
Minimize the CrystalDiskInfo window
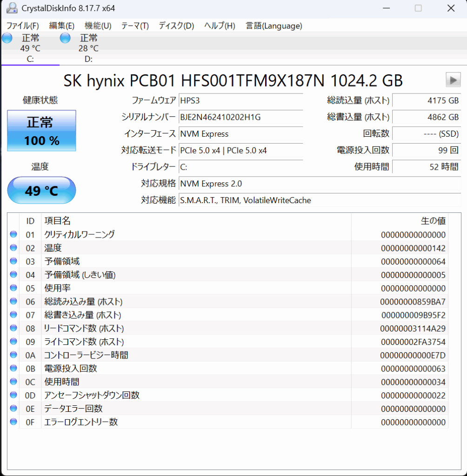click(386, 8)
